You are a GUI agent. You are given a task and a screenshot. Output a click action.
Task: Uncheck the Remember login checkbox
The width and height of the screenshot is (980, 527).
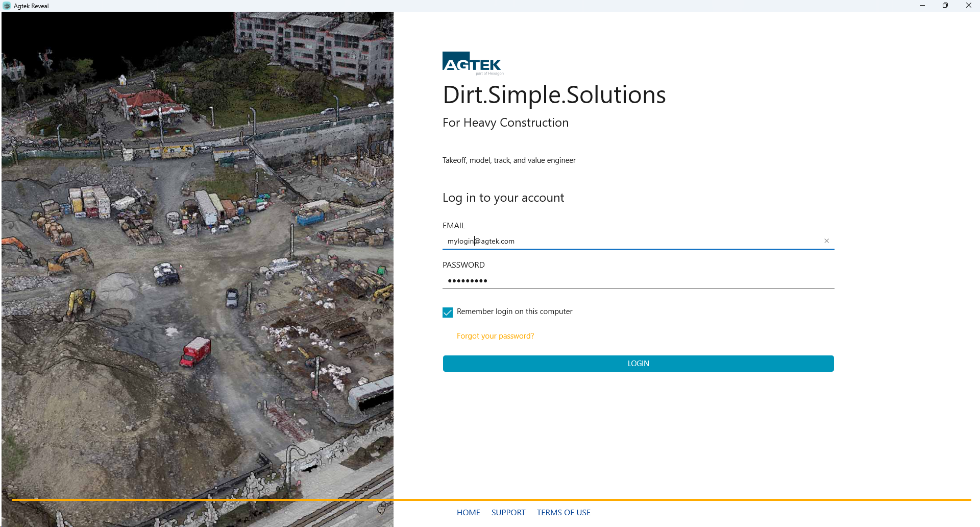point(448,313)
